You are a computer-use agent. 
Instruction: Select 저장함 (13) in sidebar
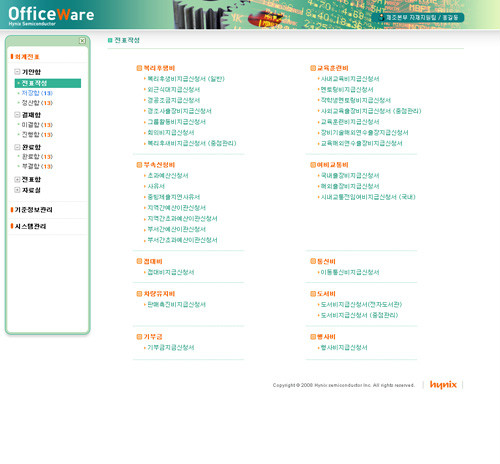pos(37,93)
